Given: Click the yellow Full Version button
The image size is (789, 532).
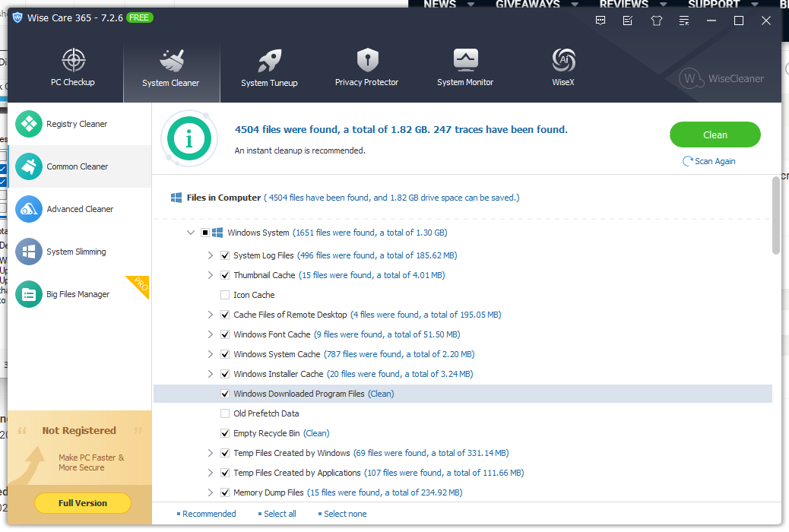Looking at the screenshot, I should (83, 503).
